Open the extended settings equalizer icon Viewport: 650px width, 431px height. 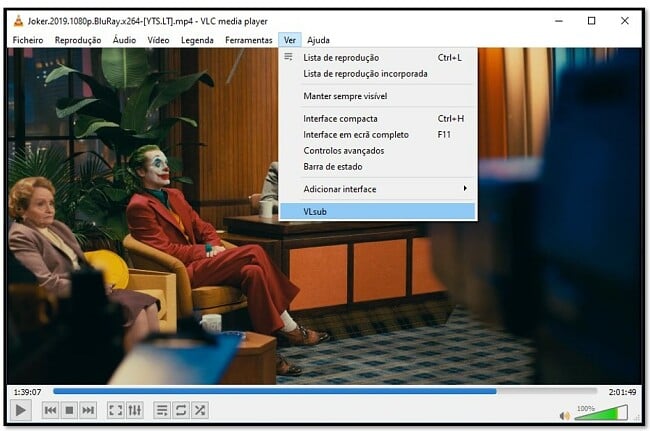click(135, 410)
